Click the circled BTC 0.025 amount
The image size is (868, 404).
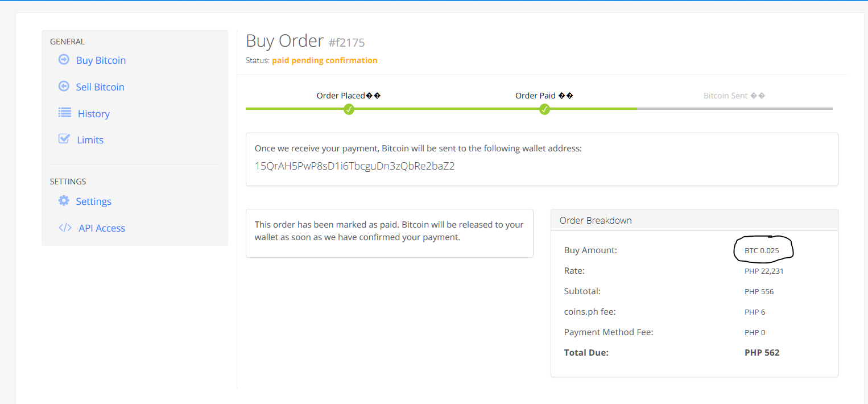[762, 250]
